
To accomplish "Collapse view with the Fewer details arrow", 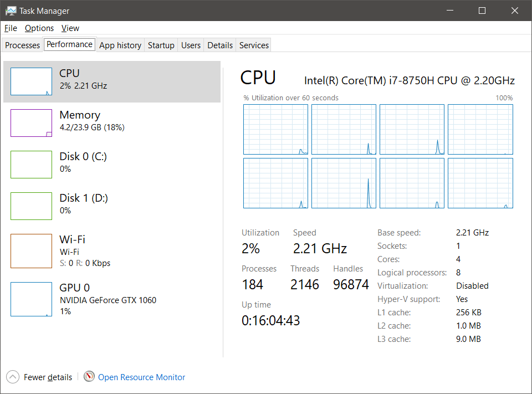I will (13, 377).
